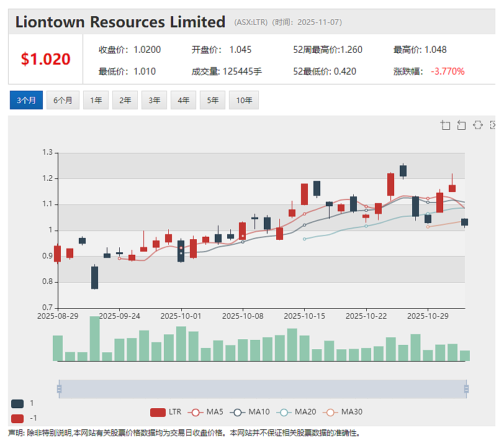Screen dimensions: 504x443
Task: Hide the MA20 moving average line
Action: pos(296,412)
